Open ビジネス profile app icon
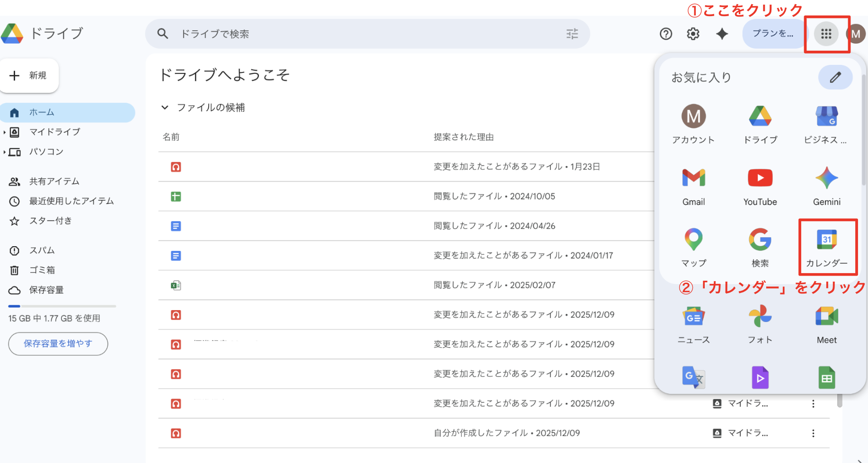 coord(826,125)
